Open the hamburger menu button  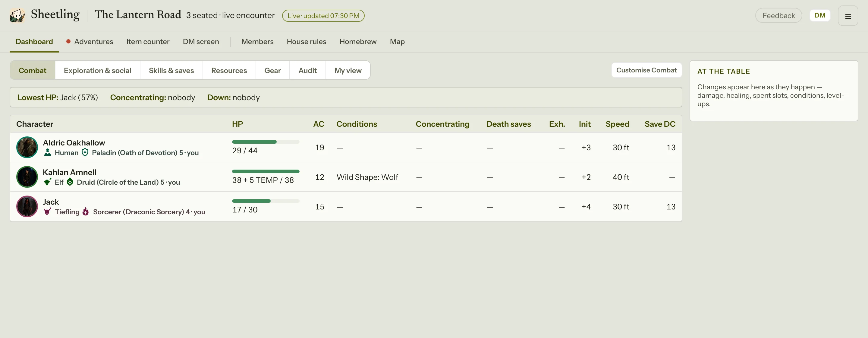click(848, 16)
